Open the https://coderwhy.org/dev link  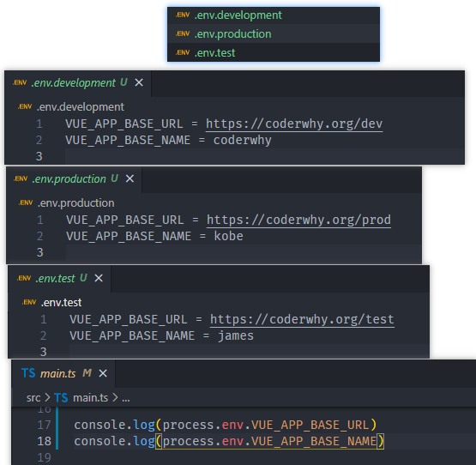coord(294,124)
